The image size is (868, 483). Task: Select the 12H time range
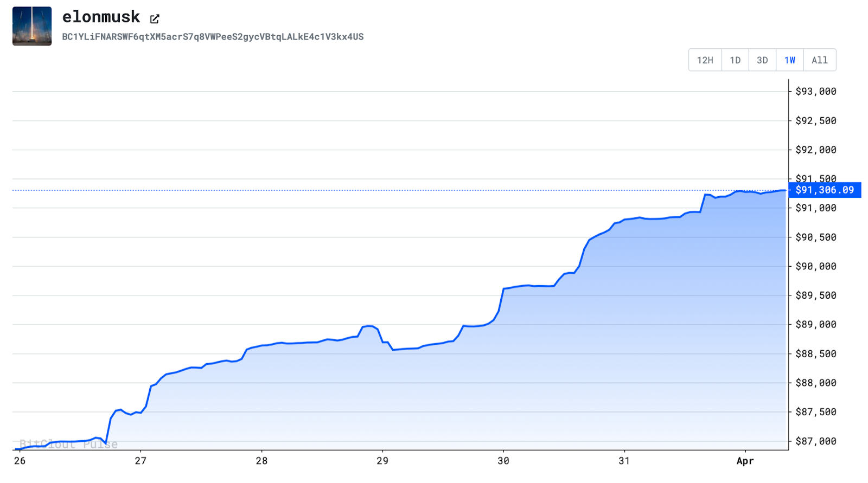pos(705,60)
